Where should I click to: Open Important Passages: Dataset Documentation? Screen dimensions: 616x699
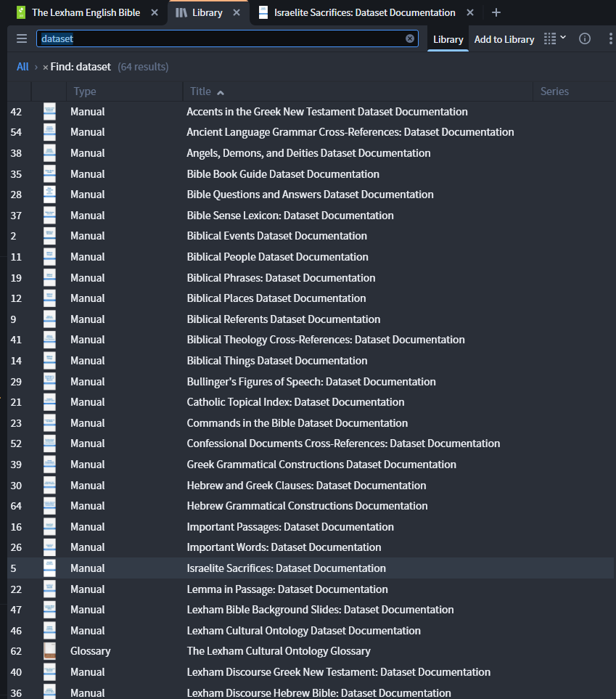click(290, 527)
